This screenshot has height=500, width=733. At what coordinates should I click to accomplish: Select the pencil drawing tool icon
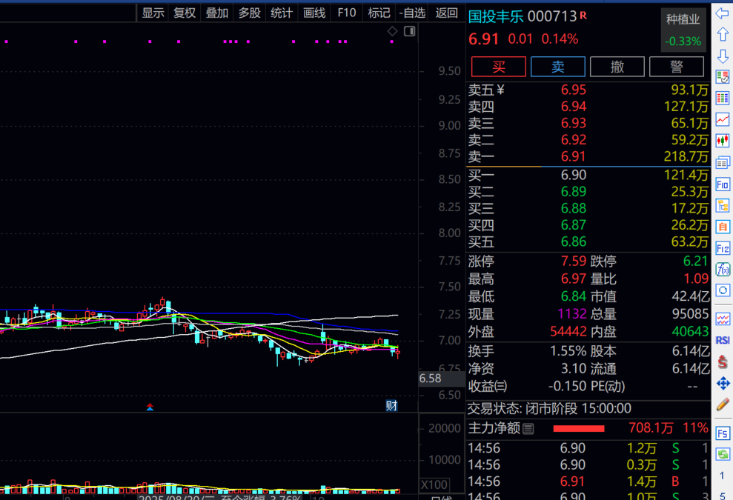pos(722,404)
